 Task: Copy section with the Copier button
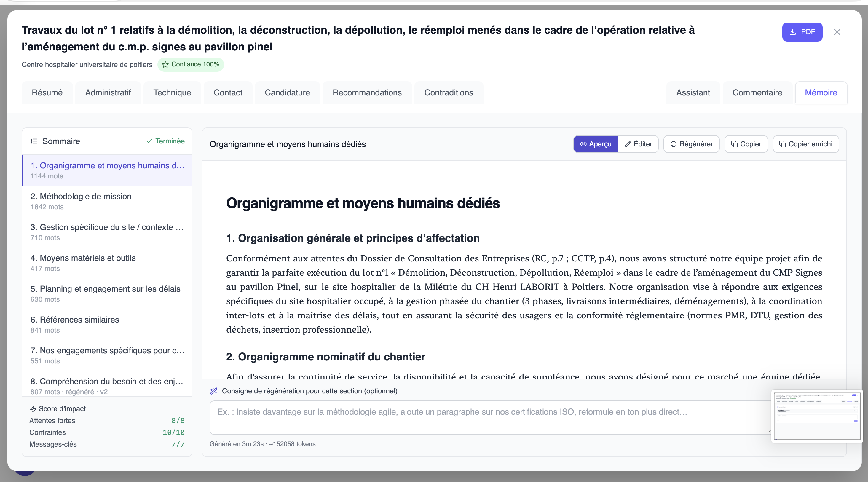tap(746, 144)
